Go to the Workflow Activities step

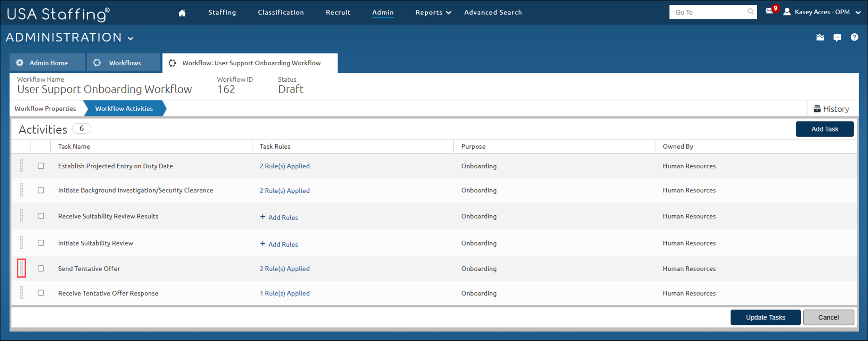pyautogui.click(x=124, y=109)
